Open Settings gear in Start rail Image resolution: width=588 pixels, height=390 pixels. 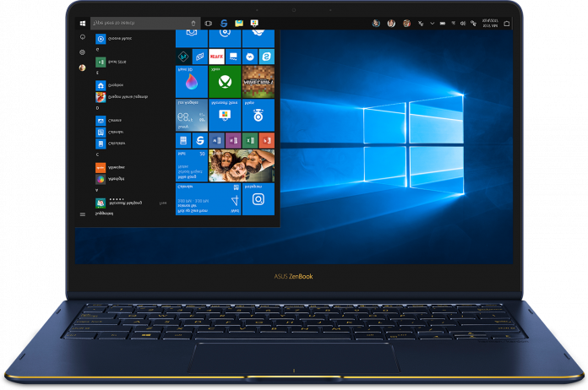pos(83,52)
